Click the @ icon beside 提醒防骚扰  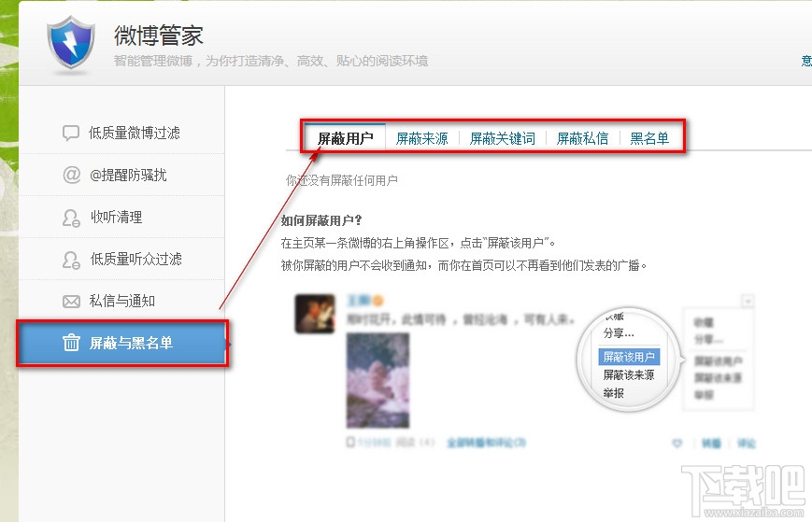coord(71,175)
